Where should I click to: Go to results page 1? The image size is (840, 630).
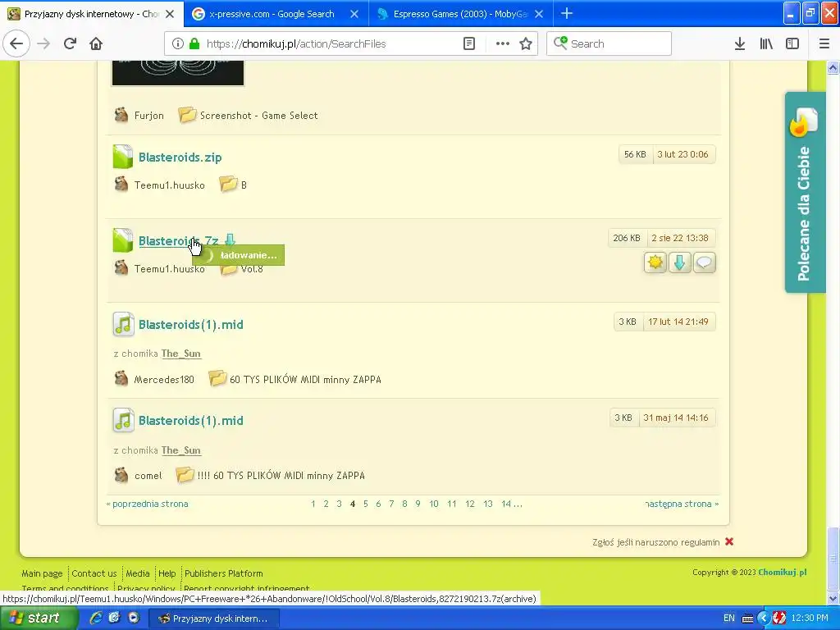[313, 504]
